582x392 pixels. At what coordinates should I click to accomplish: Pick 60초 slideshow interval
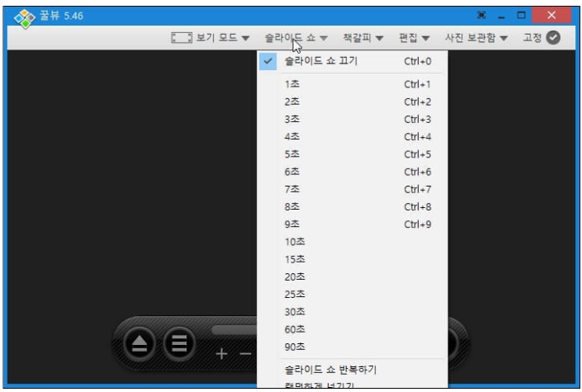pyautogui.click(x=353, y=329)
